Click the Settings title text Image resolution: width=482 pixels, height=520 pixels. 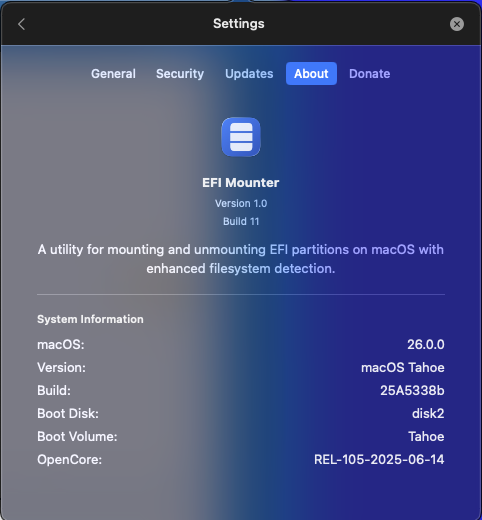coord(239,24)
